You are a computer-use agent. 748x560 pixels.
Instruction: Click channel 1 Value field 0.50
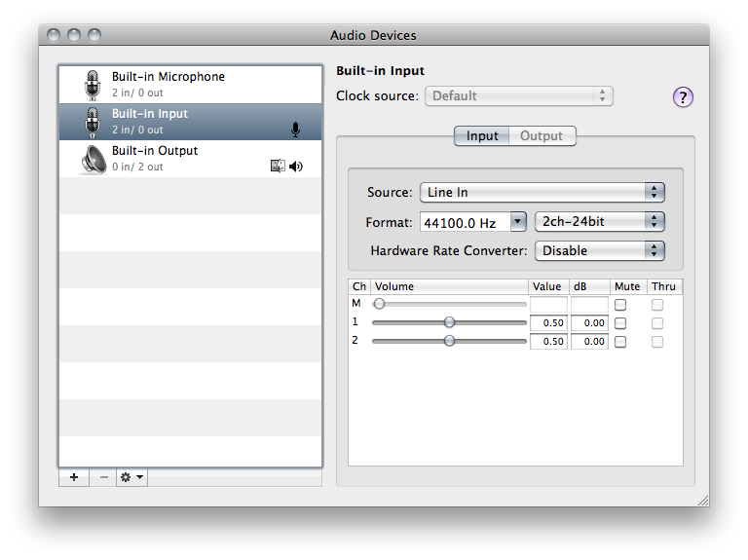point(548,323)
